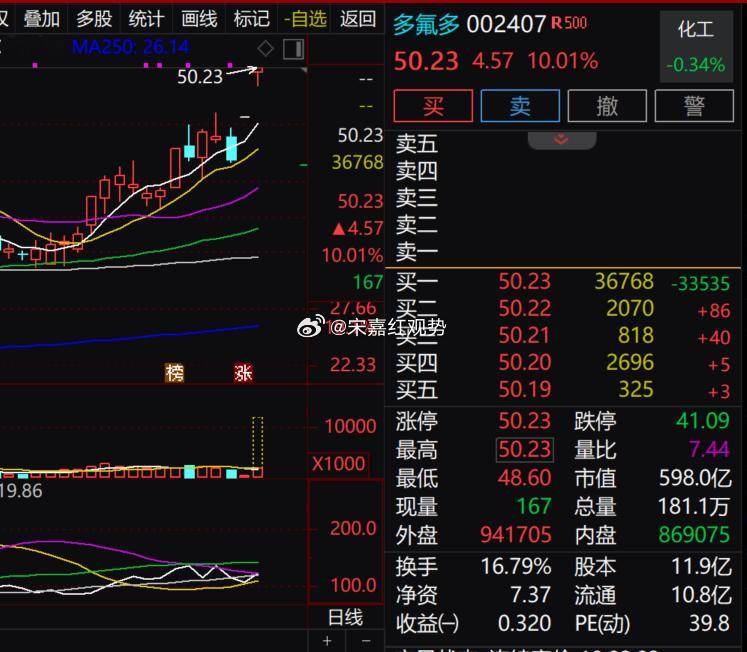Click the sector change -0.34%

point(696,64)
